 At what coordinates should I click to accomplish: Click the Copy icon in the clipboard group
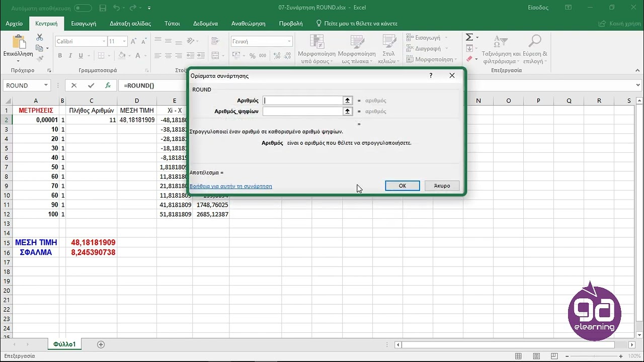(x=40, y=48)
